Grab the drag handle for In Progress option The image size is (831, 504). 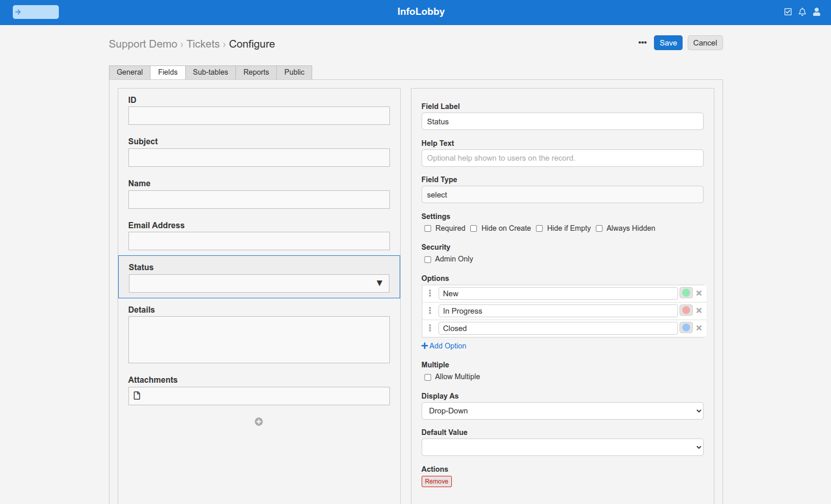[x=430, y=311]
